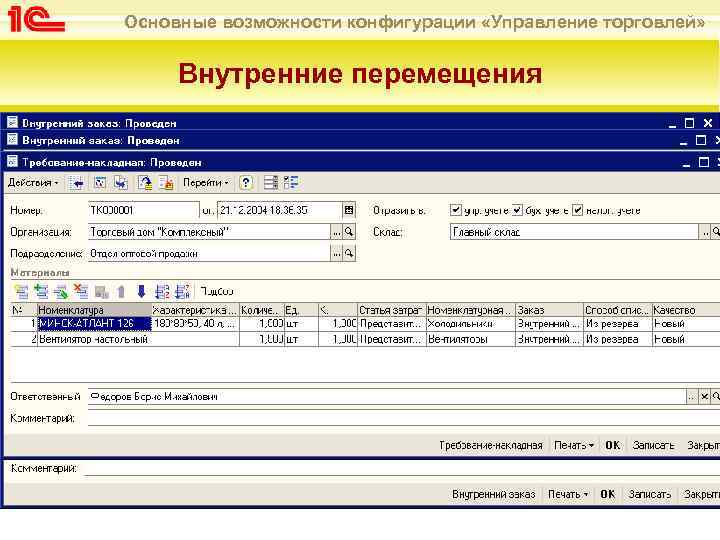This screenshot has height=540, width=720.
Task: Delete row with the red X icon
Action: (x=81, y=291)
